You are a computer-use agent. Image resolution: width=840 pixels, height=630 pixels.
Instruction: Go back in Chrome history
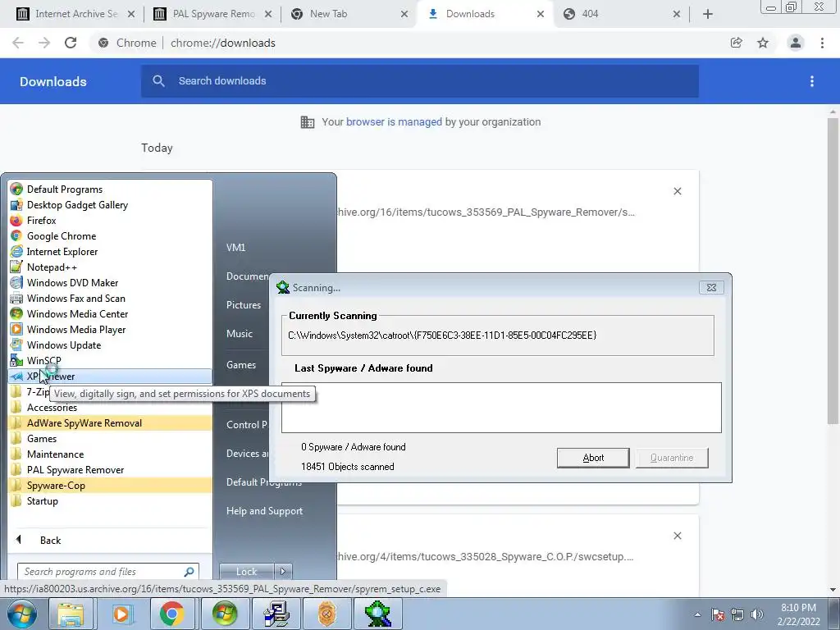click(18, 43)
